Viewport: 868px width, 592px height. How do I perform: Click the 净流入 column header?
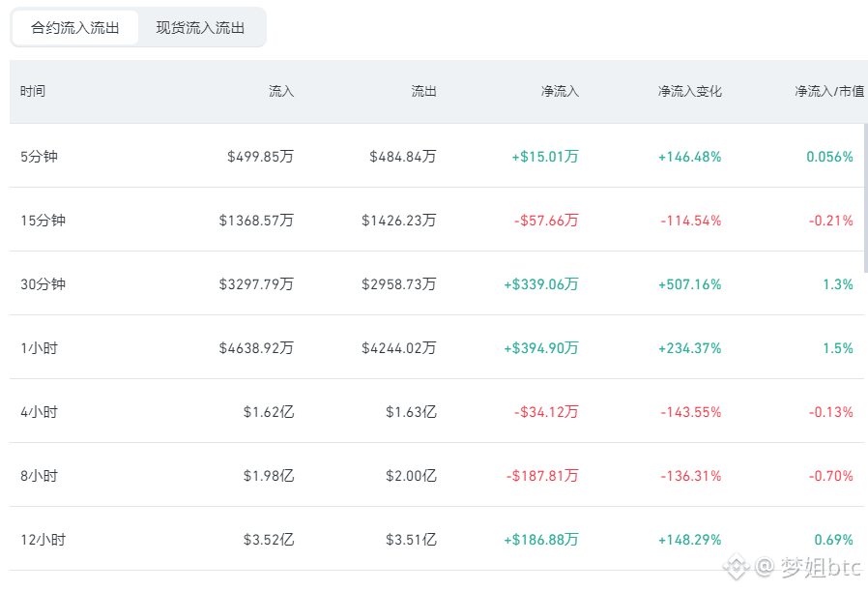(x=560, y=91)
